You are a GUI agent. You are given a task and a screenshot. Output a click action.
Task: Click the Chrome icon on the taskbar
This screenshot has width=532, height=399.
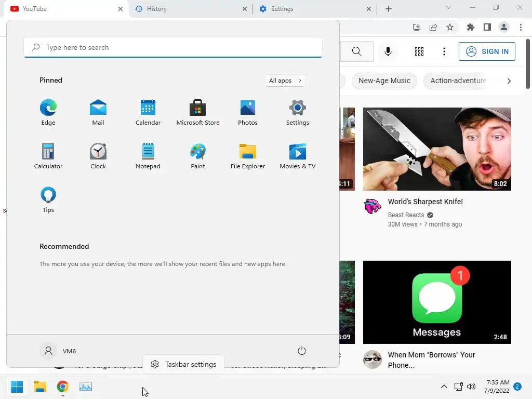point(63,387)
